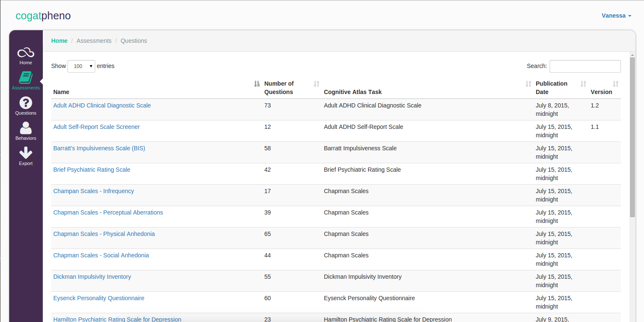Select Adult ADHD Self-Report Scale task cell
This screenshot has height=322, width=644.
tap(363, 127)
